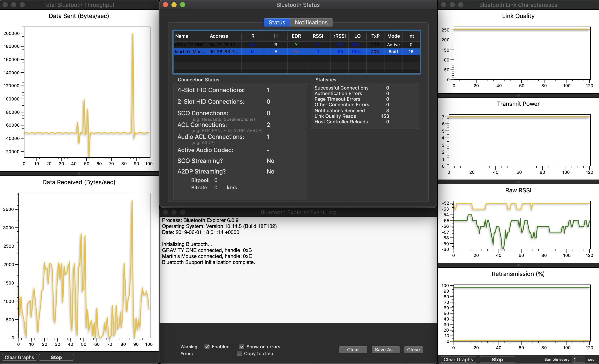Click Stop button on main throughput panel

pos(56,357)
